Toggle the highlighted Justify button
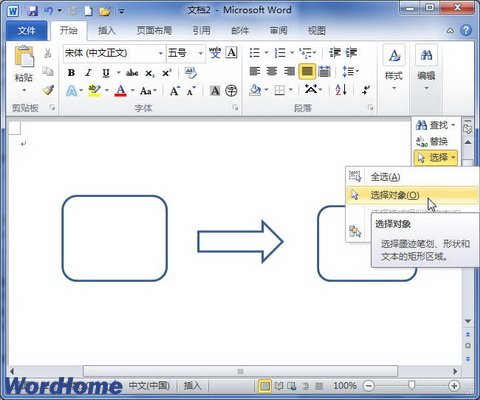This screenshot has width=480, height=400. [307, 71]
